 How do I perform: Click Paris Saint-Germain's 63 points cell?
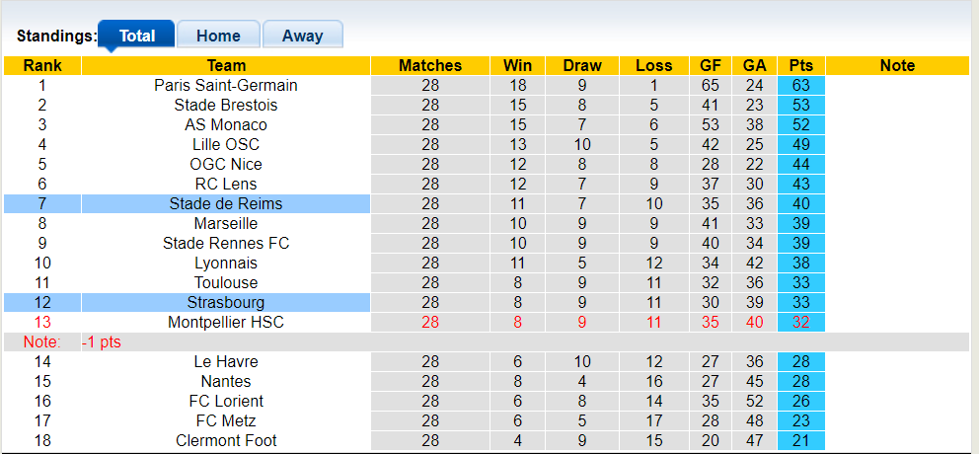800,86
